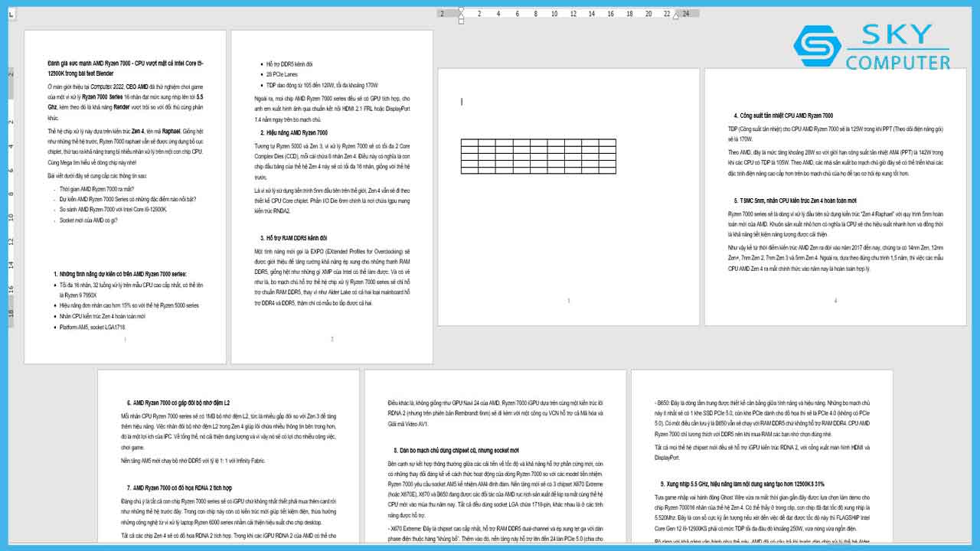This screenshot has height=551, width=980.
Task: Click bullet 'Socket mới của AMD có gì?'
Action: [88, 220]
